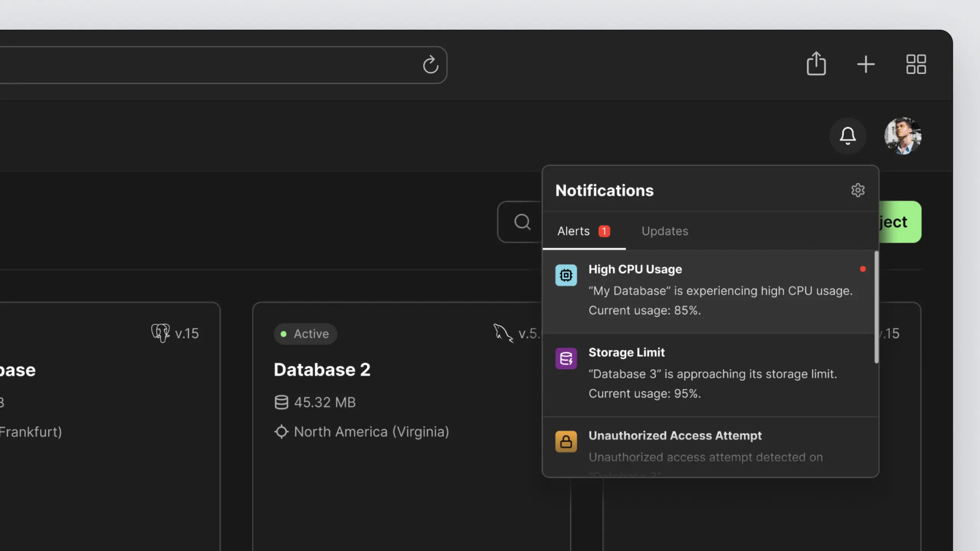
Task: Open the tab overview grid icon
Action: 916,64
